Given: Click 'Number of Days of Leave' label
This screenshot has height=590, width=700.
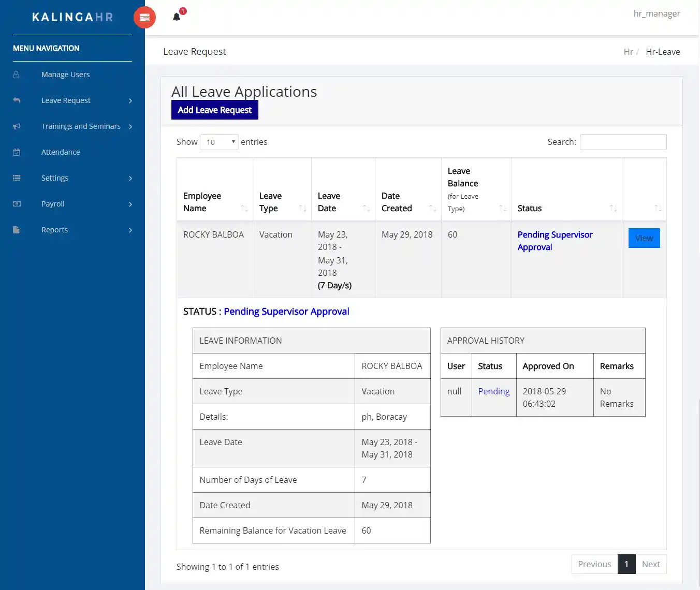Looking at the screenshot, I should coord(249,480).
